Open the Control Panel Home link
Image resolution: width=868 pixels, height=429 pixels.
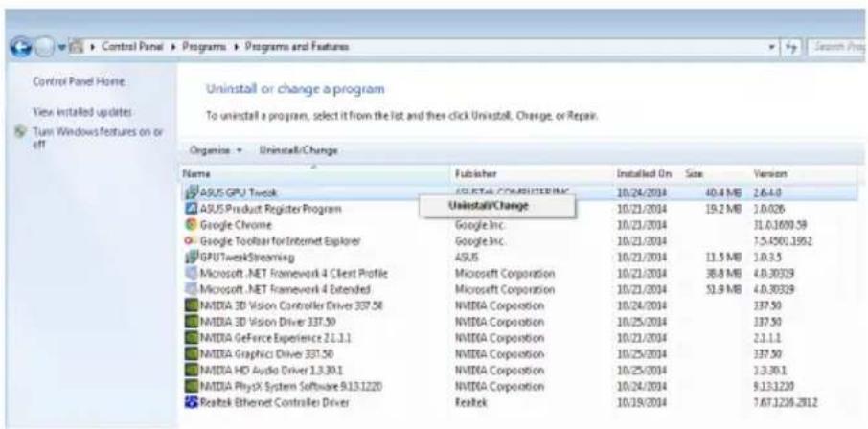(x=79, y=82)
